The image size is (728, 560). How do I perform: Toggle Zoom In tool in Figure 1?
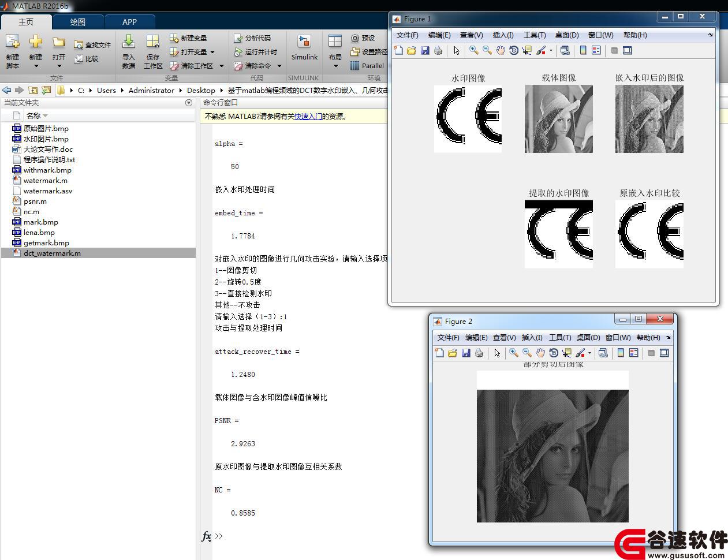point(474,51)
